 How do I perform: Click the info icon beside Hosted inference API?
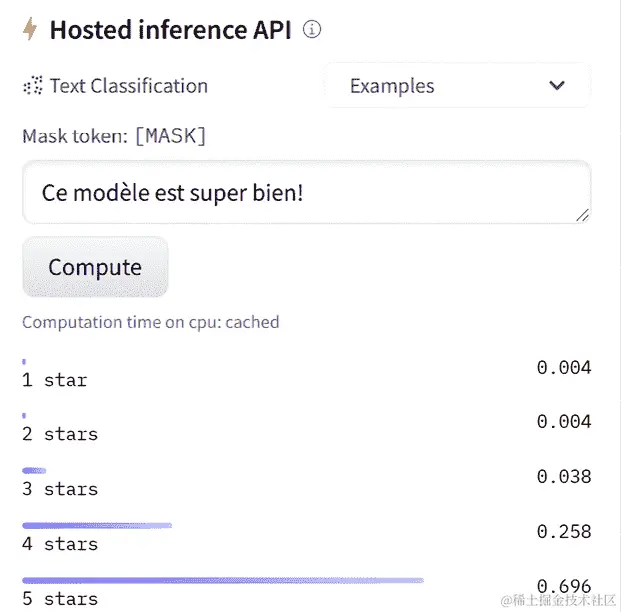312,30
